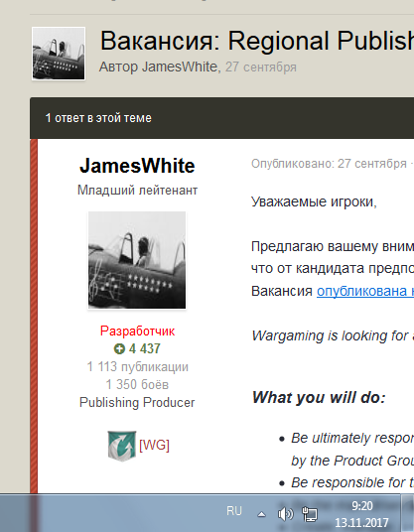Open the [WG] clan tag link
Image resolution: width=414 pixels, height=532 pixels.
(154, 445)
